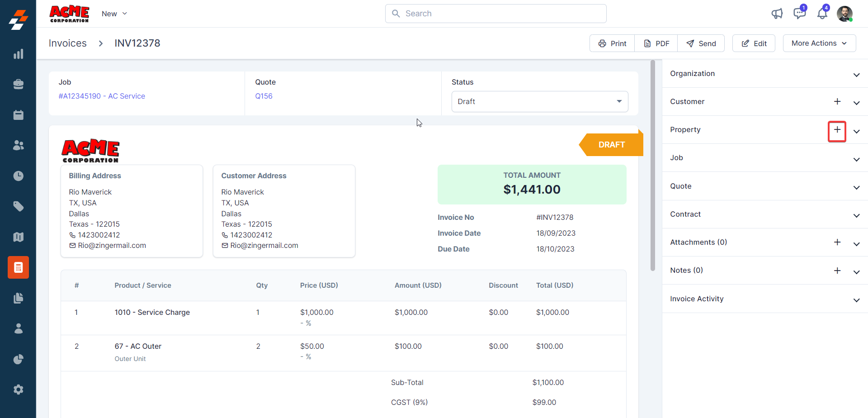868x418 pixels.
Task: Open the dashboard bar chart sidebar icon
Action: [x=18, y=54]
